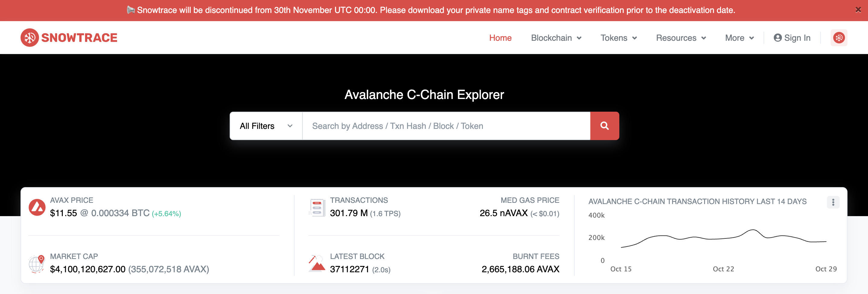The height and width of the screenshot is (294, 868).
Task: Click the AVAX price logo icon
Action: pos(37,207)
